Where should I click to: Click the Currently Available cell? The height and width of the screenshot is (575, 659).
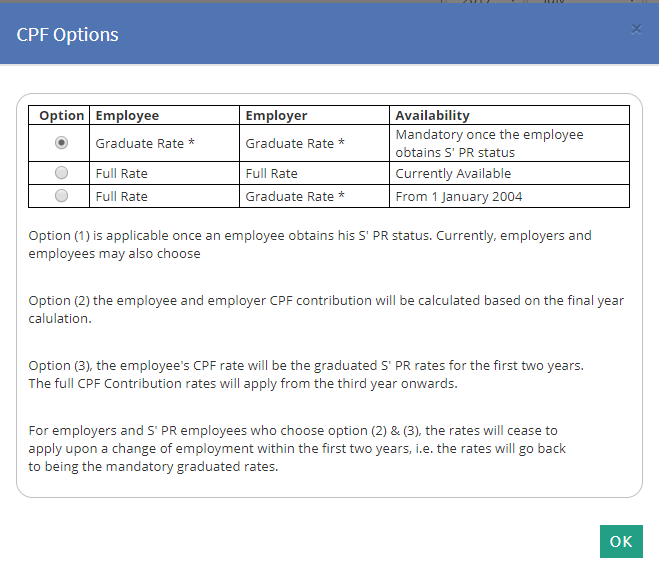click(454, 173)
